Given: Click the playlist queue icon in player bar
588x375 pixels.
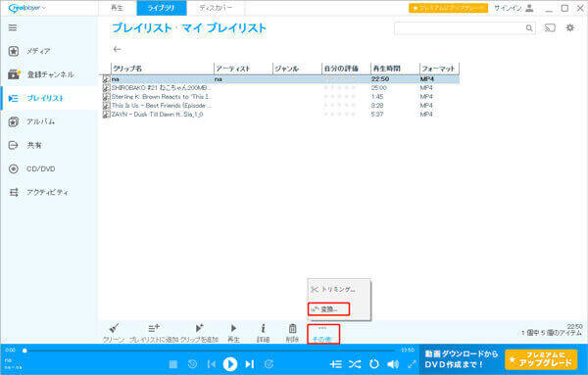Looking at the screenshot, I should coord(335,364).
